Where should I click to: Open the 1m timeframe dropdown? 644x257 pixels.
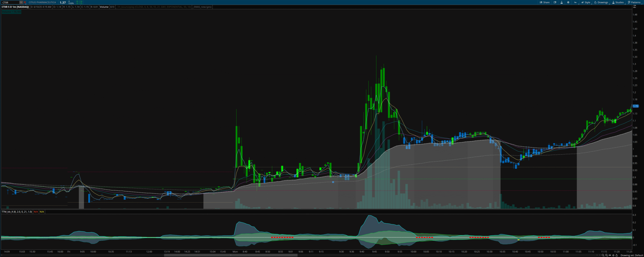tap(575, 2)
